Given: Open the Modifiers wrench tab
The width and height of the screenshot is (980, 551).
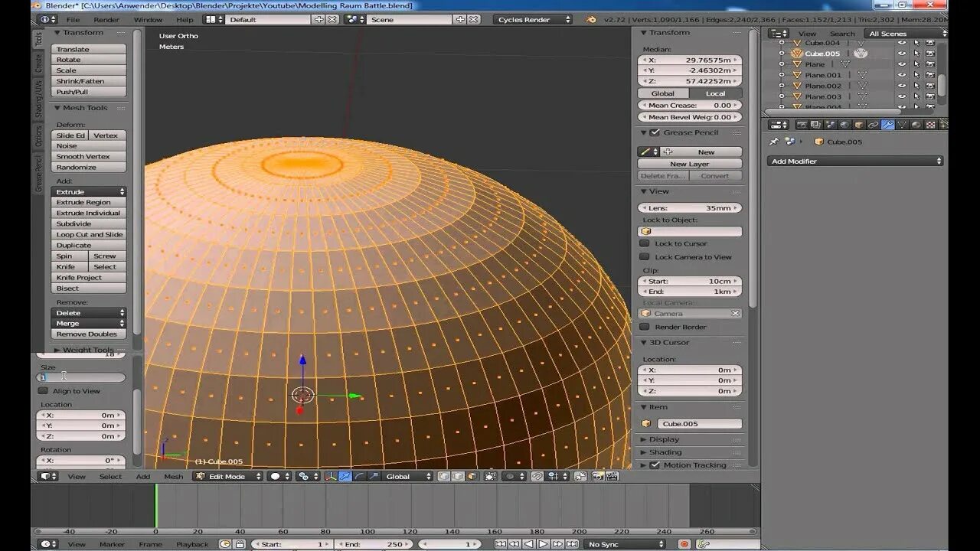Looking at the screenshot, I should coord(887,125).
